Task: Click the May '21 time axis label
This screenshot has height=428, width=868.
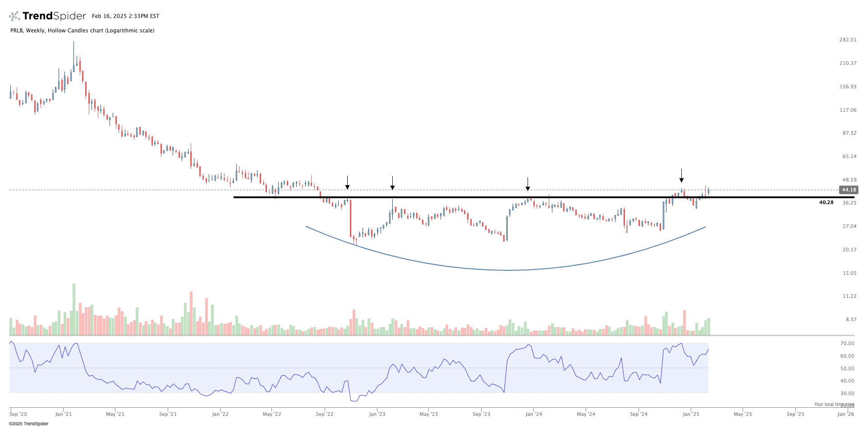Action: pos(115,414)
